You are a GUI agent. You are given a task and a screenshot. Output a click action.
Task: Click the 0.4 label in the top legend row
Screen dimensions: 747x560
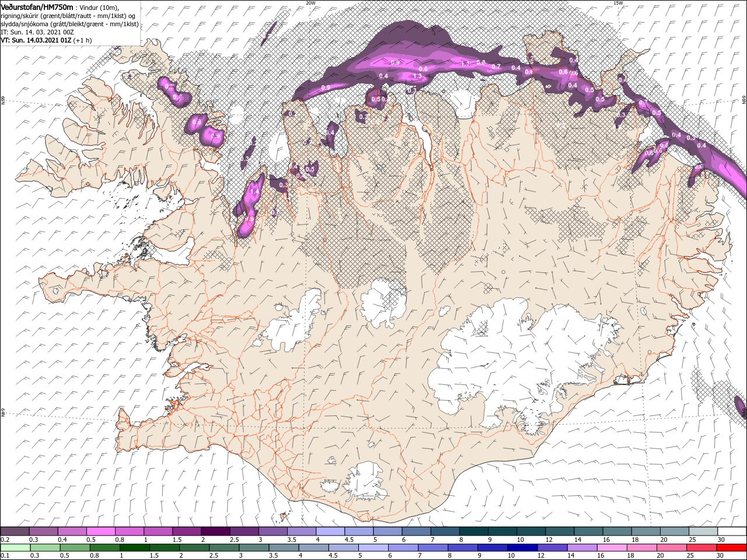(x=62, y=540)
